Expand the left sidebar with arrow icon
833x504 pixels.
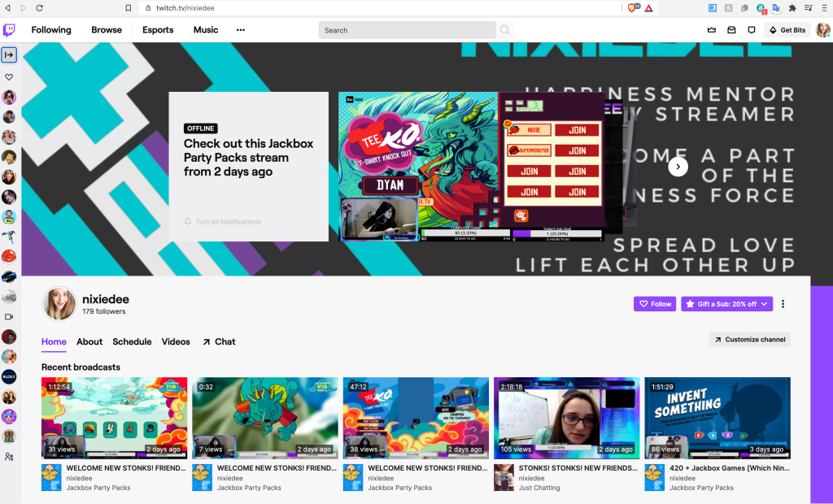point(9,54)
